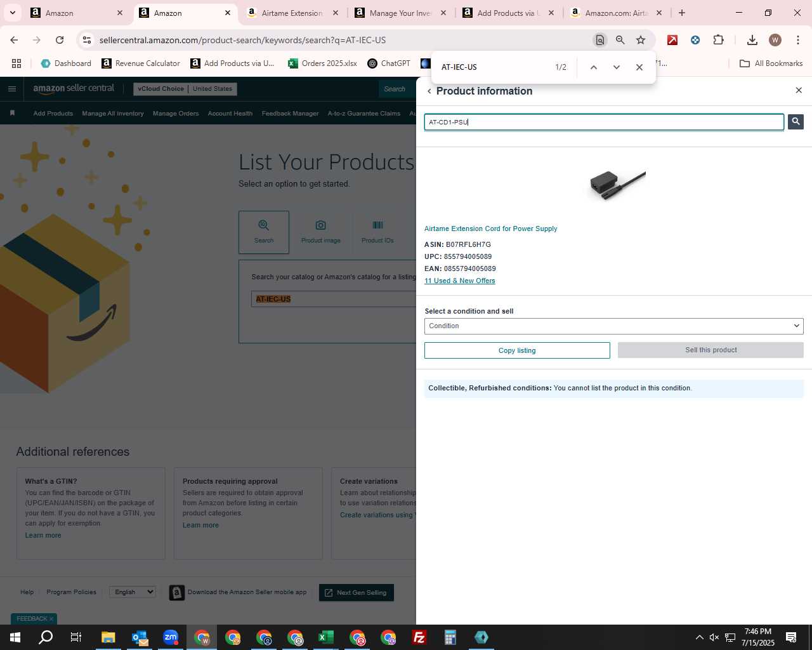Open a new browser tab
This screenshot has height=650, width=812.
(682, 13)
